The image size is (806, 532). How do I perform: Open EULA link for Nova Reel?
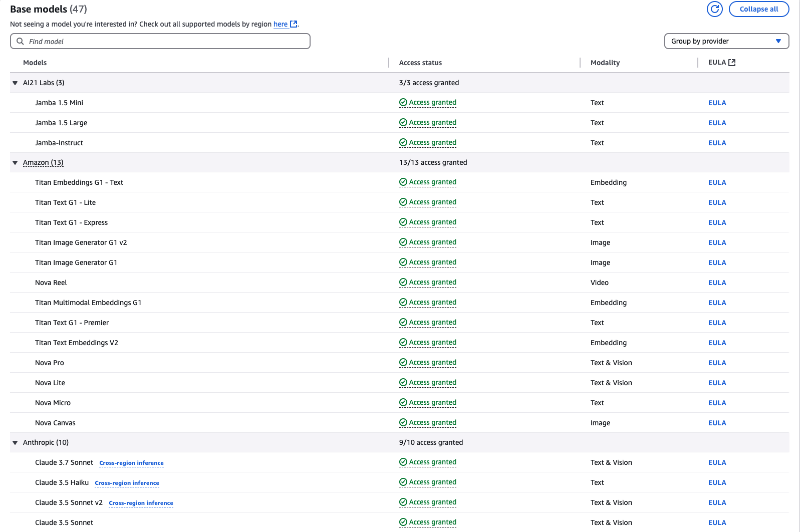(717, 283)
